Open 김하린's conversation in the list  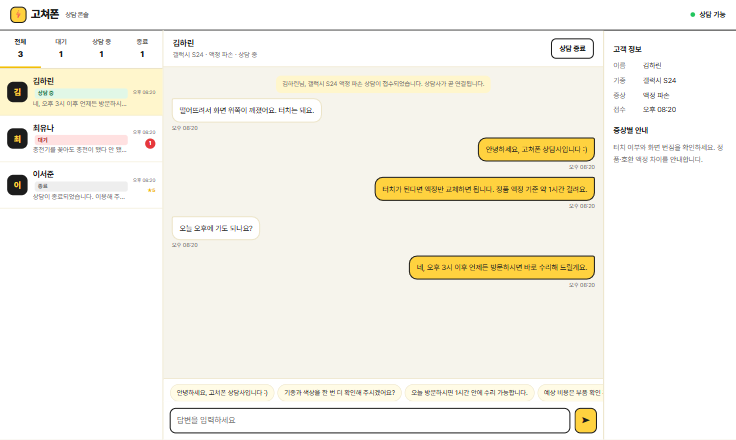click(81, 92)
